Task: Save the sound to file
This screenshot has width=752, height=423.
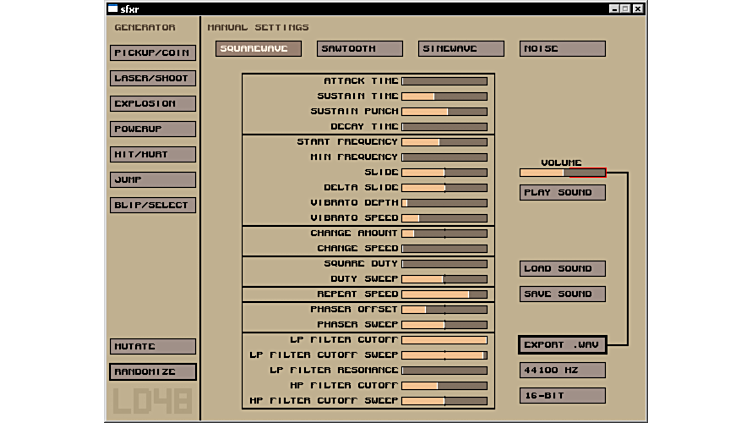Action: coord(562,294)
